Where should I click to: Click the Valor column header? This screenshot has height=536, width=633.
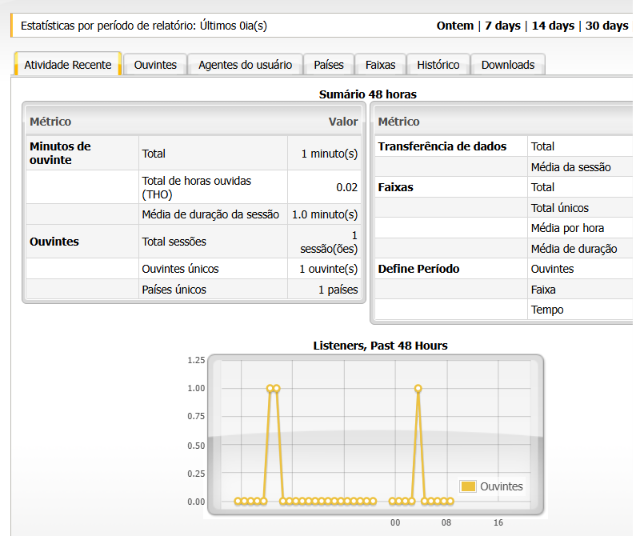coord(343,121)
